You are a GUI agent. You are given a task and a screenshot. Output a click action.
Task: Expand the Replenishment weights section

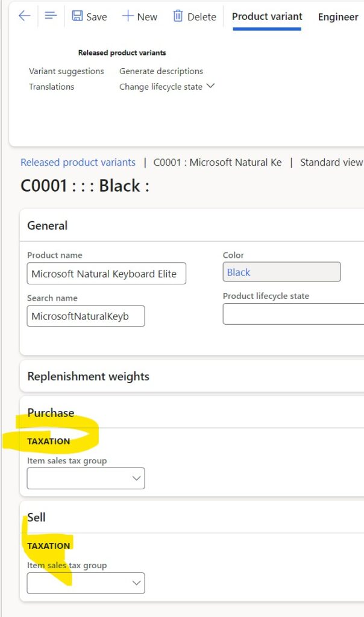192,376
